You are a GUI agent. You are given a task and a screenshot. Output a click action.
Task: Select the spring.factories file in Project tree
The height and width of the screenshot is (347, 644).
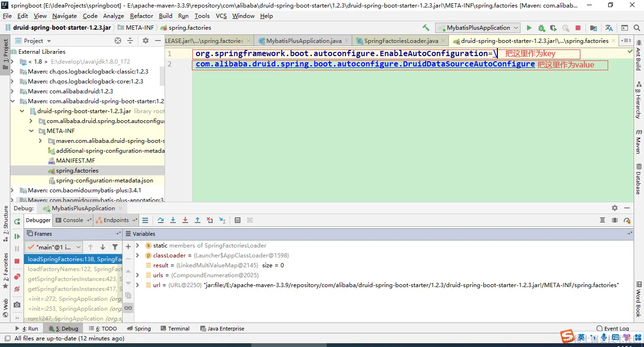click(77, 171)
